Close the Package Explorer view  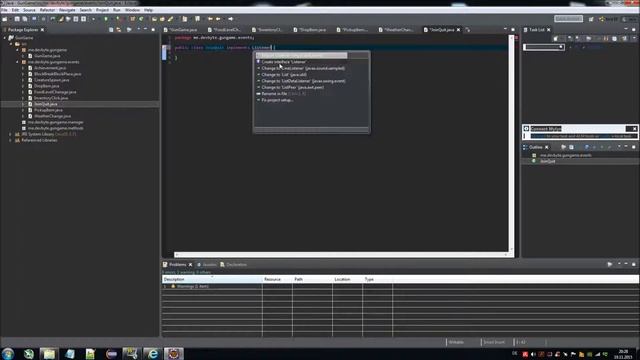pyautogui.click(x=42, y=30)
